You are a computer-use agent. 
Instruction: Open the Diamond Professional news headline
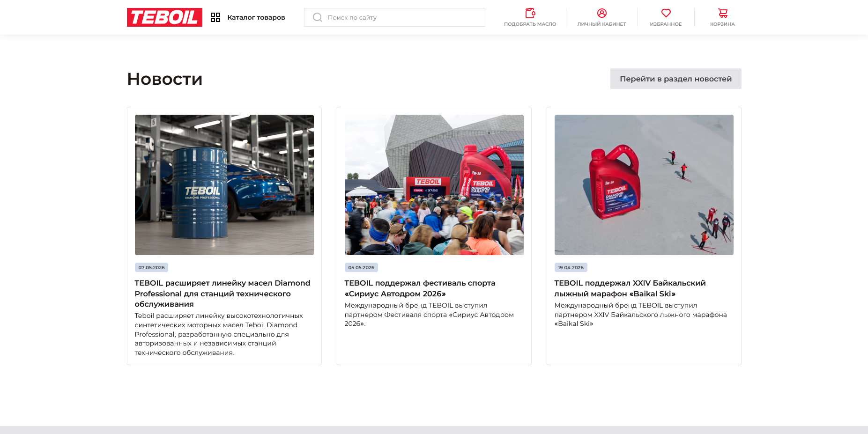click(x=223, y=294)
